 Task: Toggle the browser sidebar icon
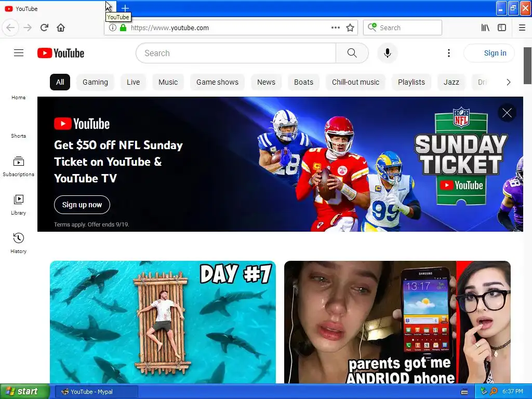pyautogui.click(x=502, y=28)
